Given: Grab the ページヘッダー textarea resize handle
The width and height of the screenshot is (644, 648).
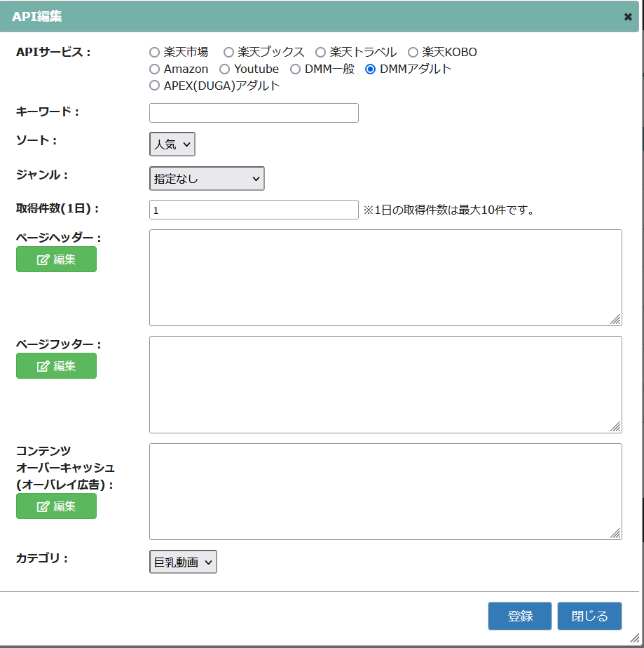Looking at the screenshot, I should click(x=615, y=319).
